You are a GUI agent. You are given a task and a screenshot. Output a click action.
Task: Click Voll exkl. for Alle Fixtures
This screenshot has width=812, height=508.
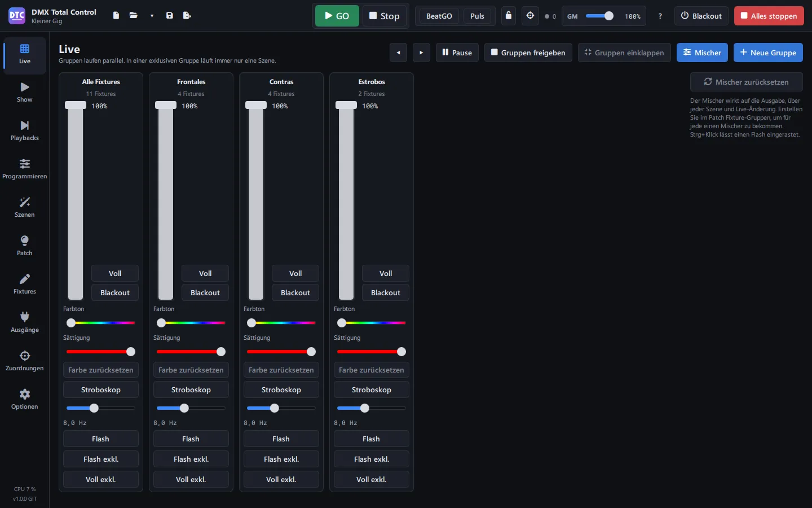point(101,479)
